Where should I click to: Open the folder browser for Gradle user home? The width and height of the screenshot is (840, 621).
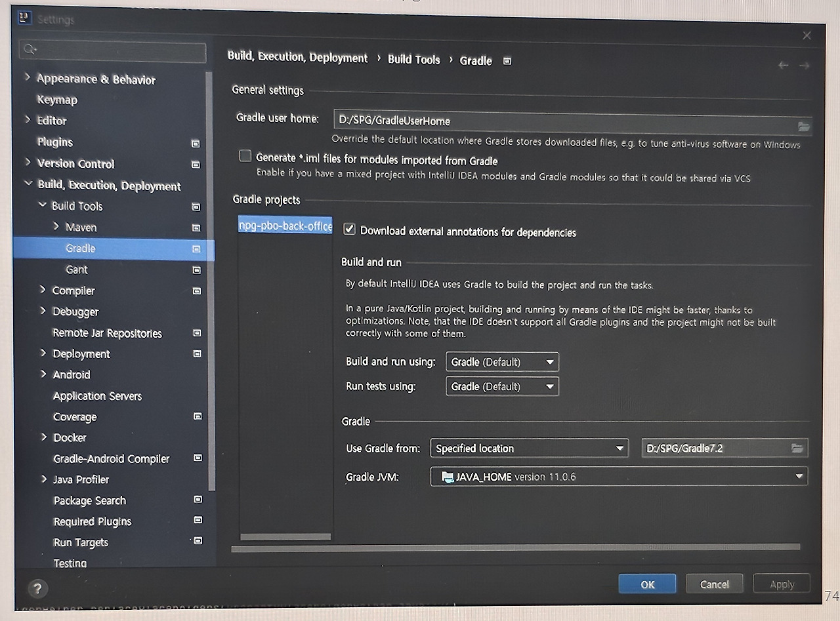click(803, 127)
